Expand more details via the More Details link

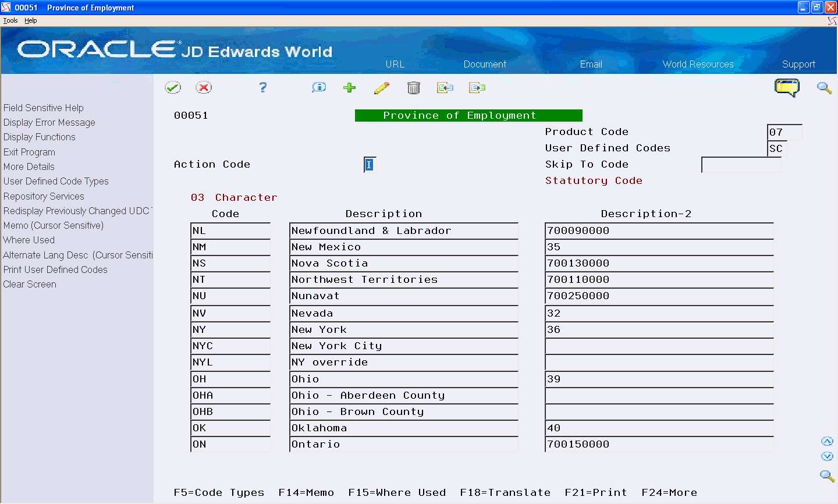click(29, 166)
